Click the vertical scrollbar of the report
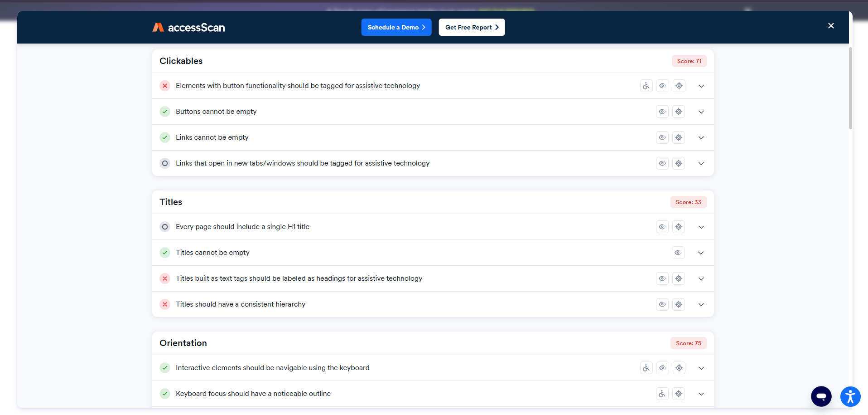The height and width of the screenshot is (415, 868). [x=850, y=88]
